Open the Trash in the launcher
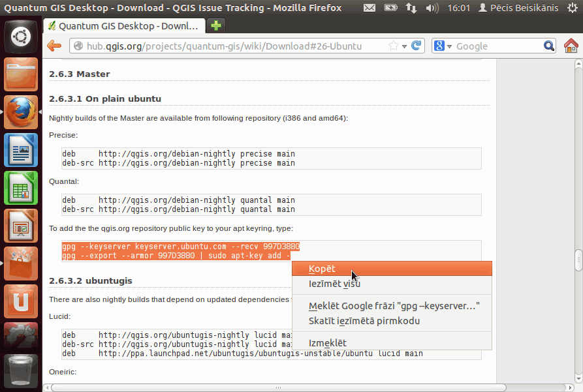This screenshot has width=583, height=392. (21, 370)
